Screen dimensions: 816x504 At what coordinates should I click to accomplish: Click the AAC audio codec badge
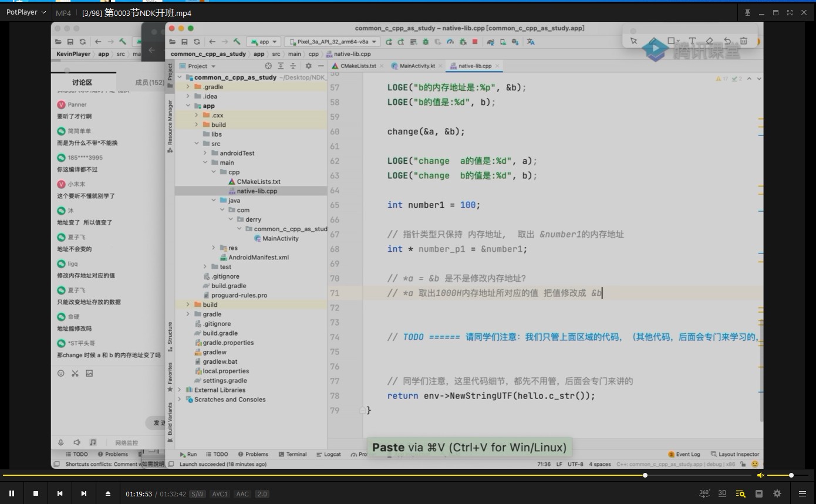coord(242,494)
